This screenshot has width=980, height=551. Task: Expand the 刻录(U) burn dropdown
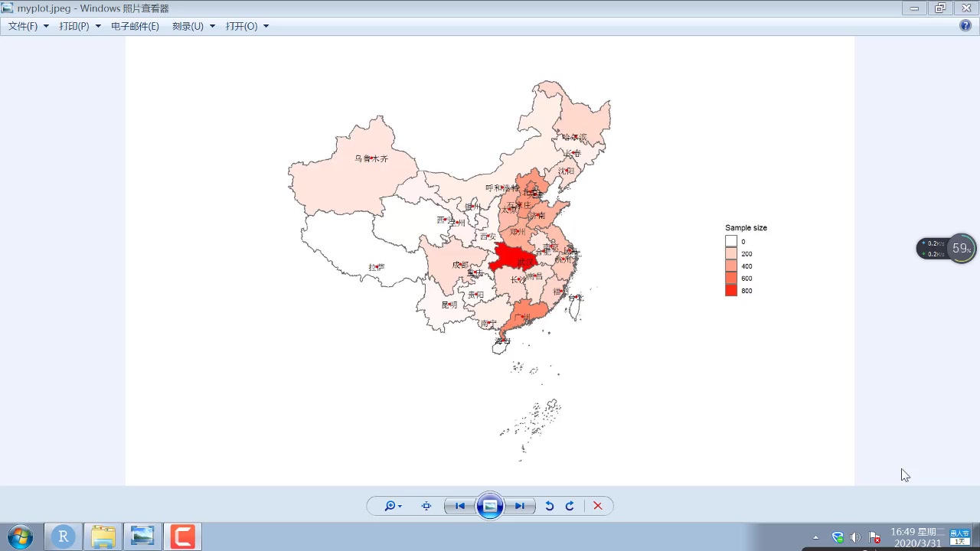click(x=211, y=25)
